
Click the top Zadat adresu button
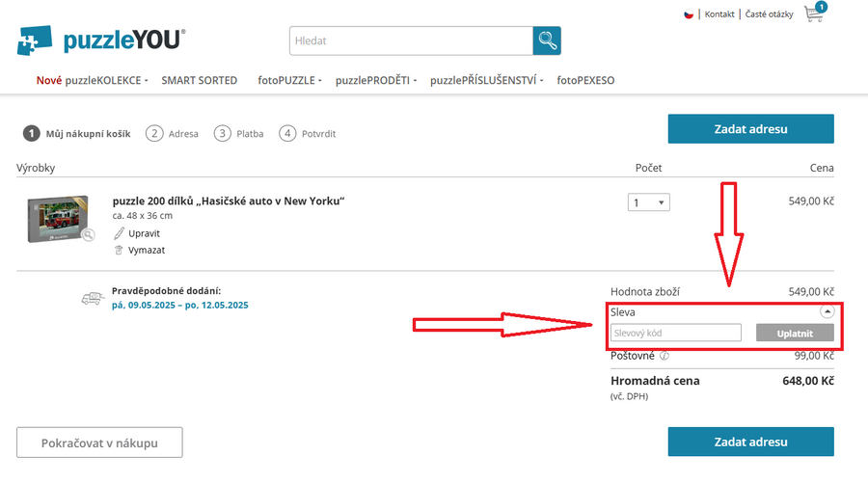[x=750, y=128]
